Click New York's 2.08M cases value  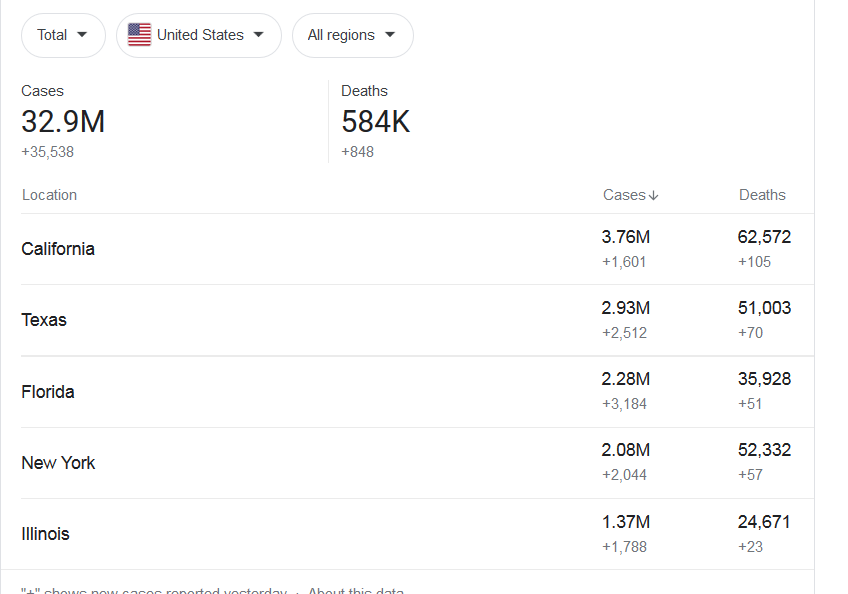626,450
